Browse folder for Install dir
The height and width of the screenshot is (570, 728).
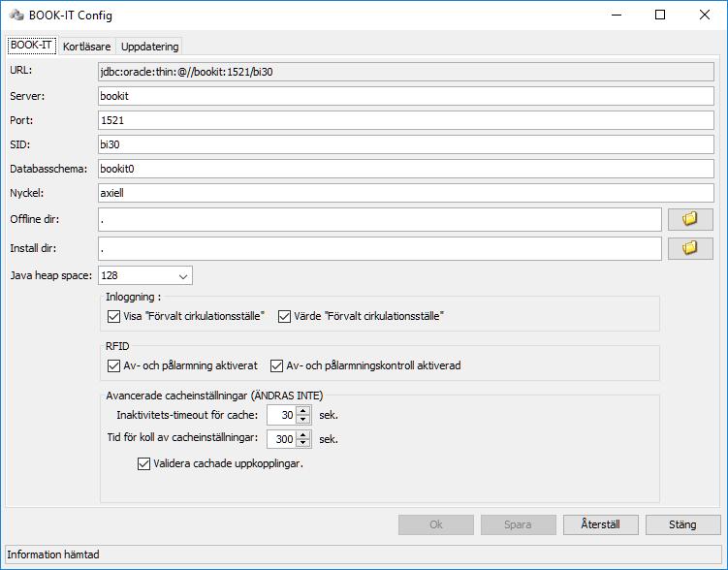point(690,248)
